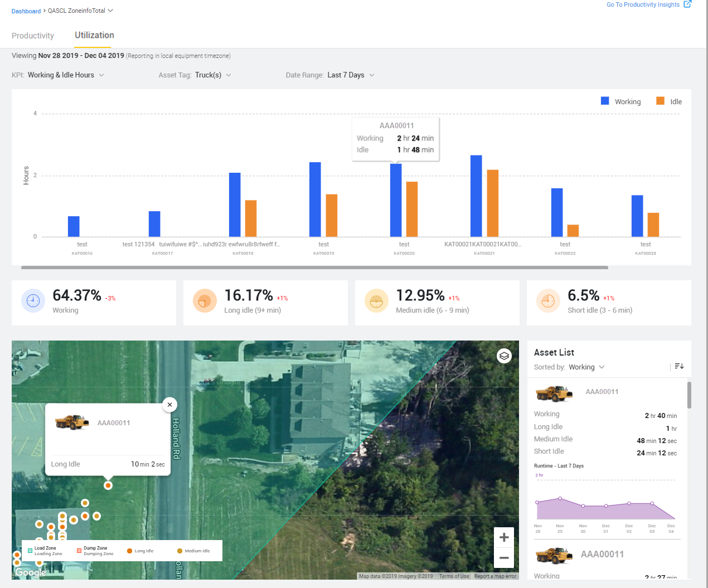Zoom out on the map
This screenshot has width=708, height=588.
click(x=504, y=558)
